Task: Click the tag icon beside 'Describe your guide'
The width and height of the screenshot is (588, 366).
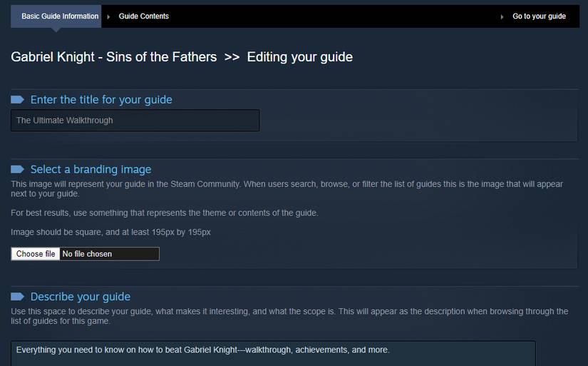Action: pos(17,297)
